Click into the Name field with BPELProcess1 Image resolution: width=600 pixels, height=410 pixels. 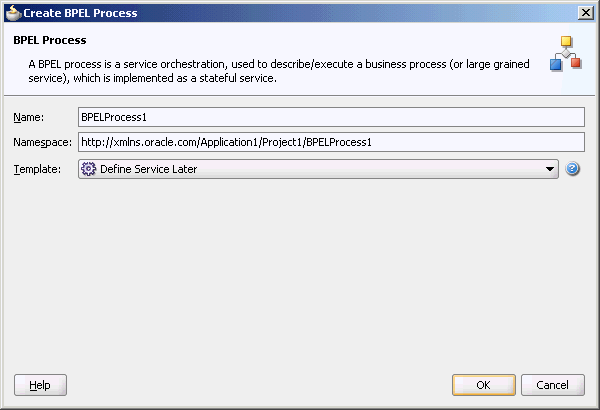pyautogui.click(x=331, y=117)
